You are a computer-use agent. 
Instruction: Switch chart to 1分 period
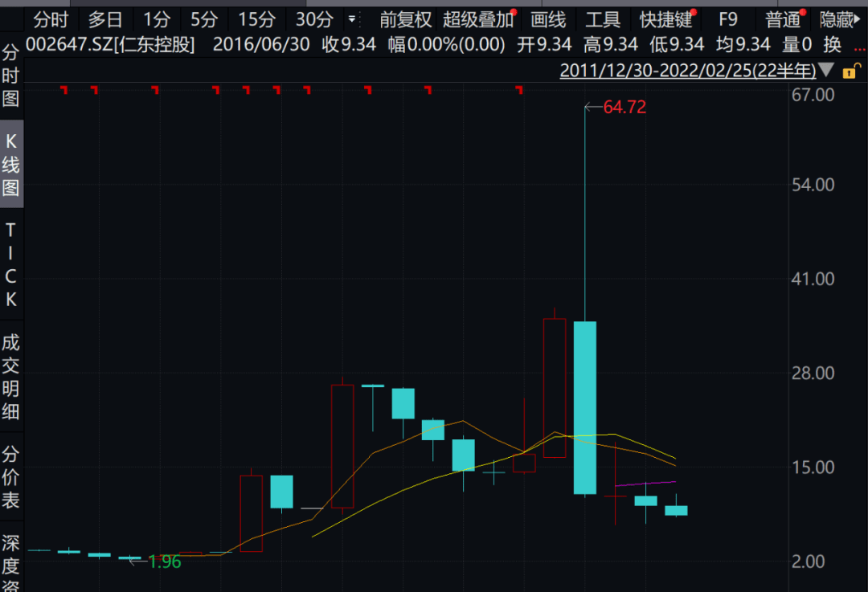coord(158,20)
